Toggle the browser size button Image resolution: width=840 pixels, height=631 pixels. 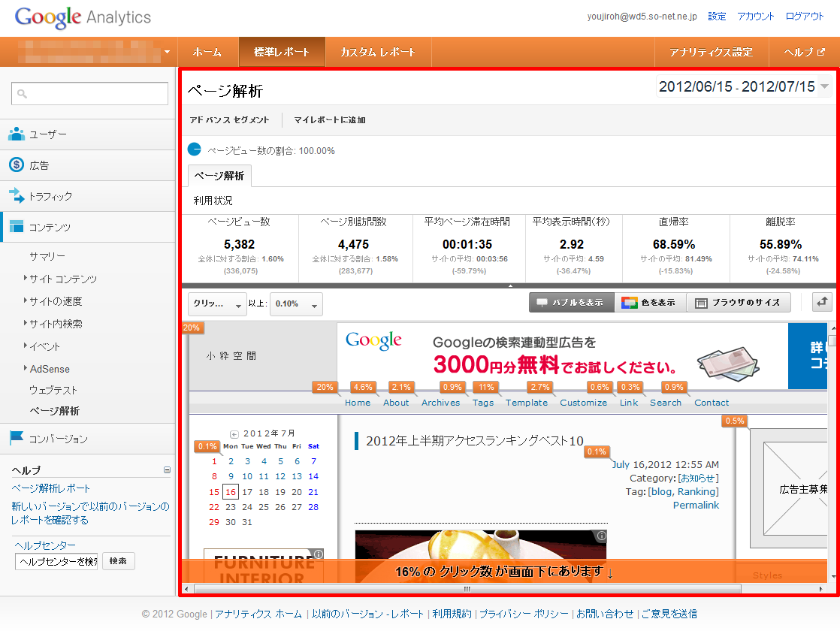click(x=739, y=303)
